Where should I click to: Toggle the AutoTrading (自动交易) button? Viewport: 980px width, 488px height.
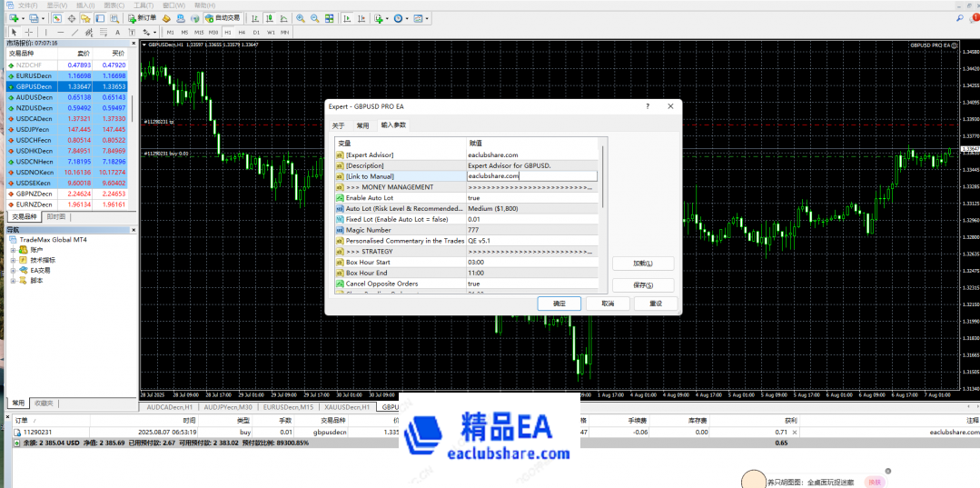222,18
